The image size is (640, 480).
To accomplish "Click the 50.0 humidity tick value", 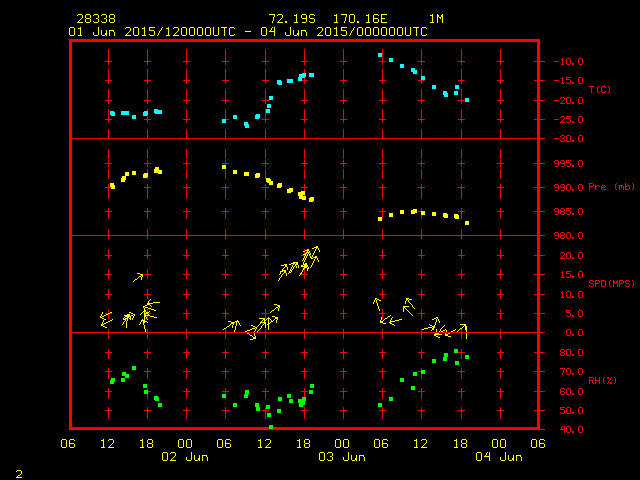I will tap(571, 411).
